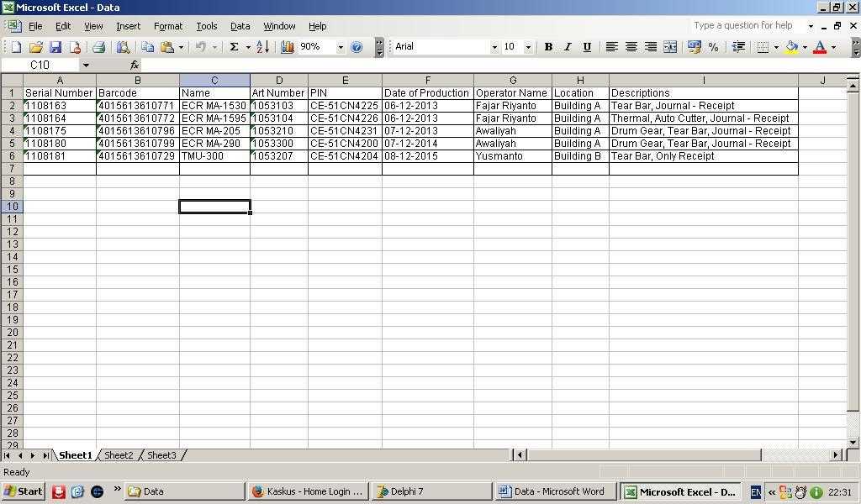Click the fx insert function button
Viewport: 861px width, 504px height.
135,66
